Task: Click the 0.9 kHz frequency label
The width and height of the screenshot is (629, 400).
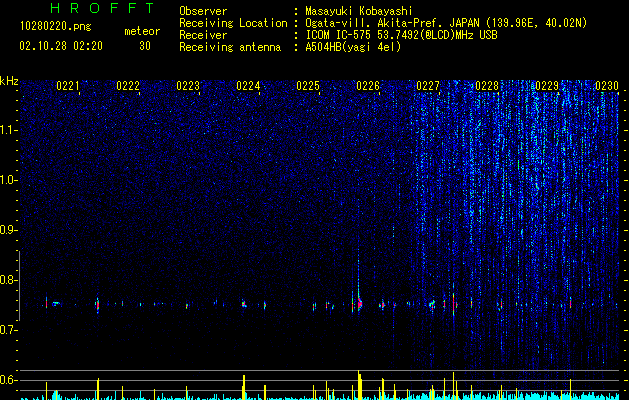Action: 8,230
